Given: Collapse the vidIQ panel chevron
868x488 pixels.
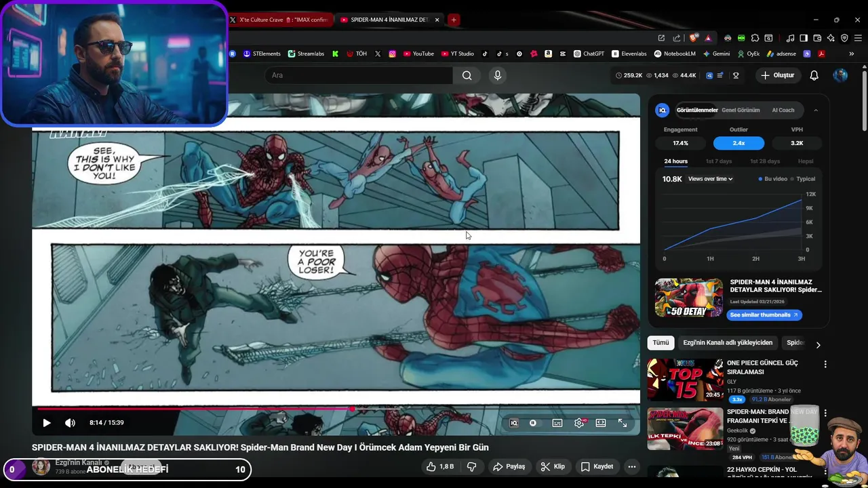Looking at the screenshot, I should point(816,110).
